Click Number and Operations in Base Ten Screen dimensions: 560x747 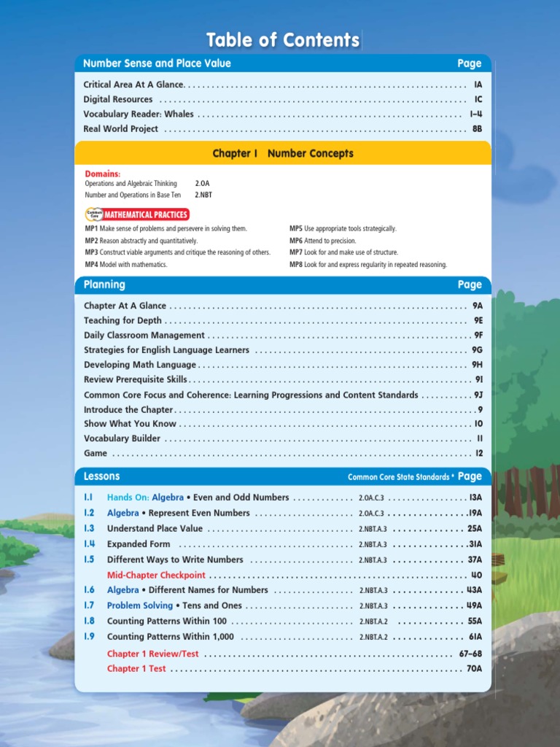click(x=133, y=195)
